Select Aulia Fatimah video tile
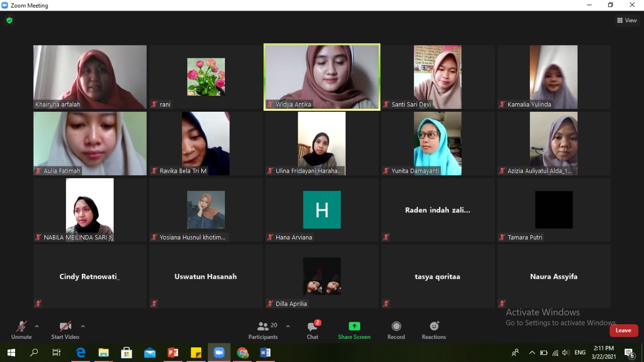 90,143
